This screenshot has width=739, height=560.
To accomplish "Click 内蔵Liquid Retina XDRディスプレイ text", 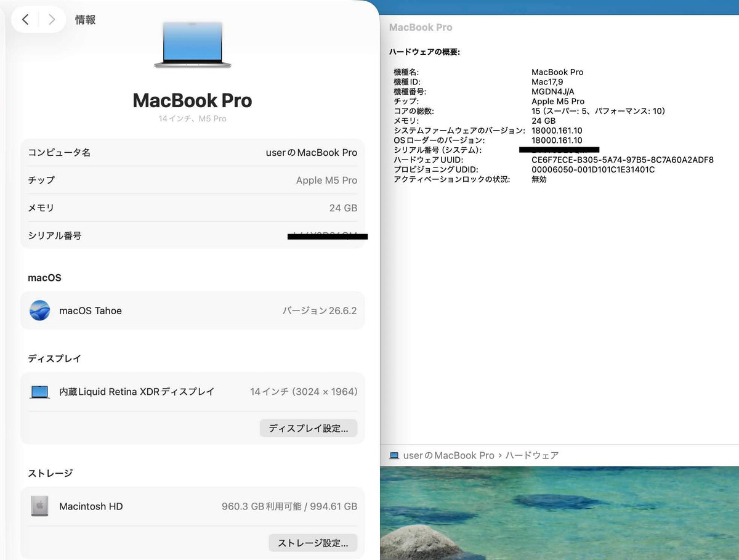I will (x=137, y=392).
